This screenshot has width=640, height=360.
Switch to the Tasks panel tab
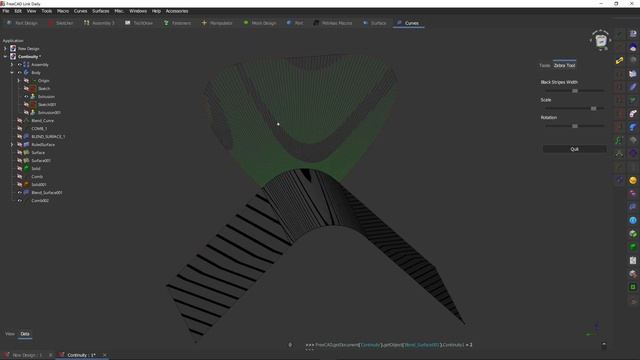coord(544,65)
